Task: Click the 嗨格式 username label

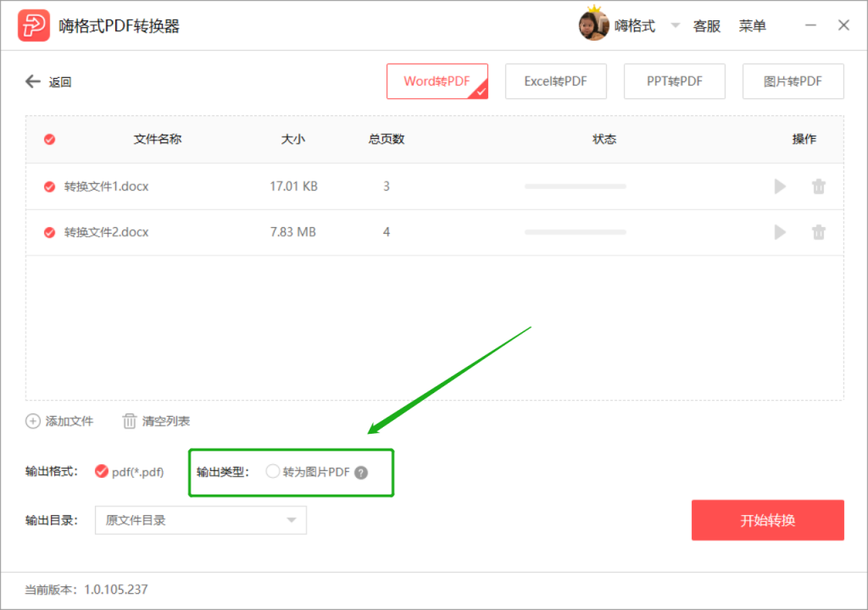Action: 634,26
